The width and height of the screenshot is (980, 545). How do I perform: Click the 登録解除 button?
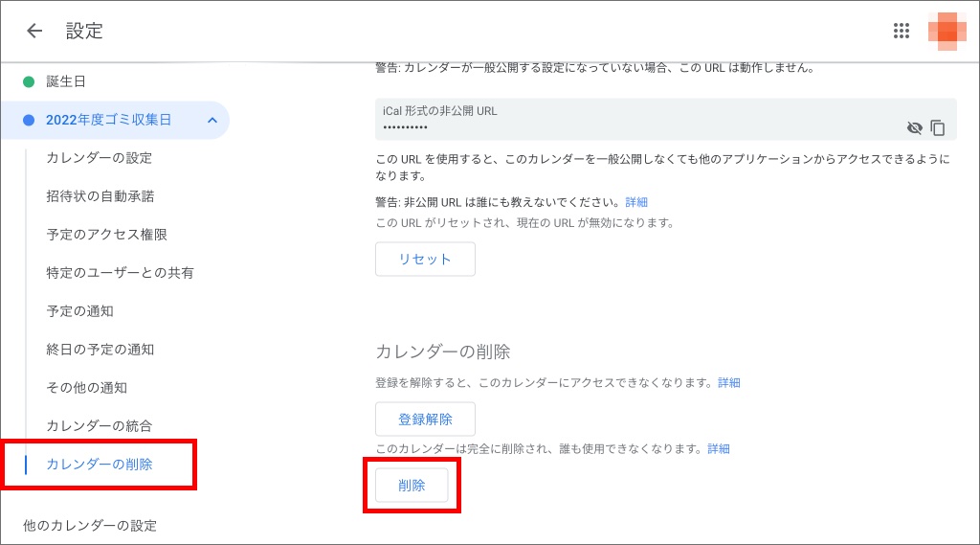pyautogui.click(x=425, y=419)
